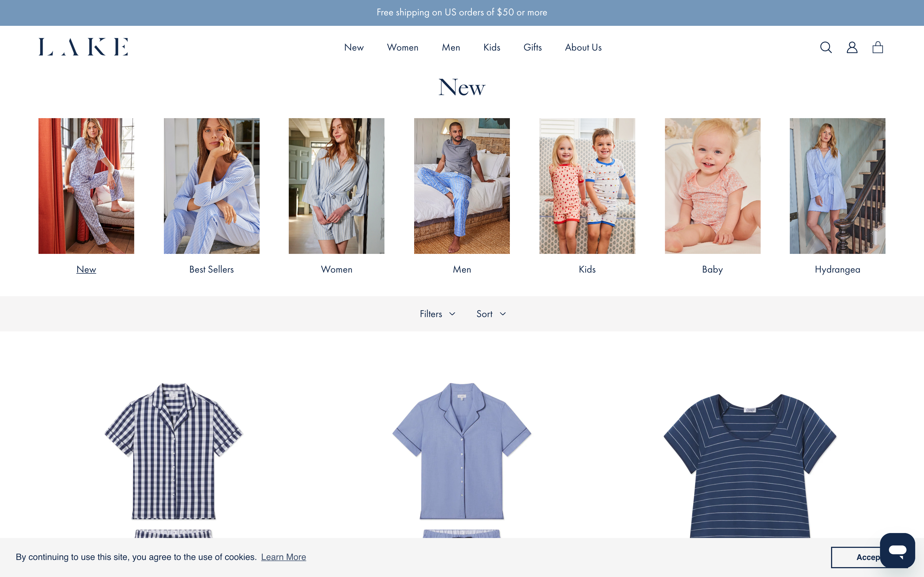This screenshot has height=577, width=924.
Task: Select the Hydrangea category image
Action: [x=837, y=186]
